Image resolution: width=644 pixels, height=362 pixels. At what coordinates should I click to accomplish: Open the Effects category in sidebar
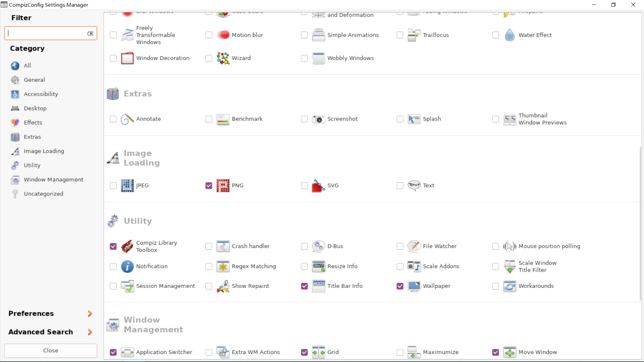(33, 122)
